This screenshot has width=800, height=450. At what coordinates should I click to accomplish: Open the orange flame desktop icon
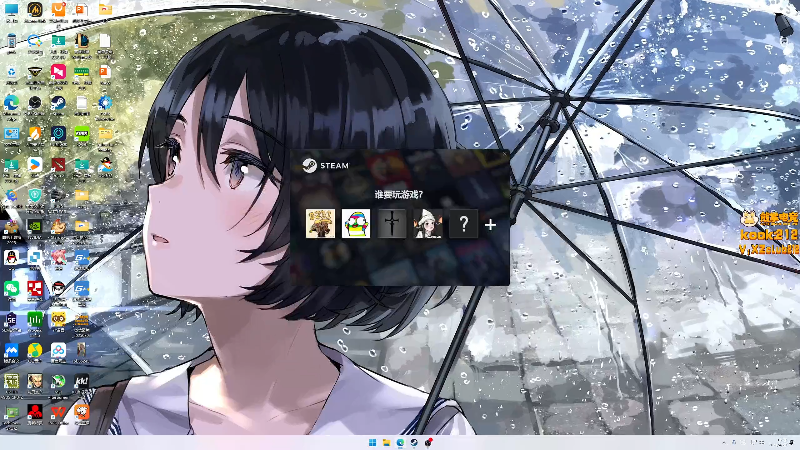click(x=35, y=134)
